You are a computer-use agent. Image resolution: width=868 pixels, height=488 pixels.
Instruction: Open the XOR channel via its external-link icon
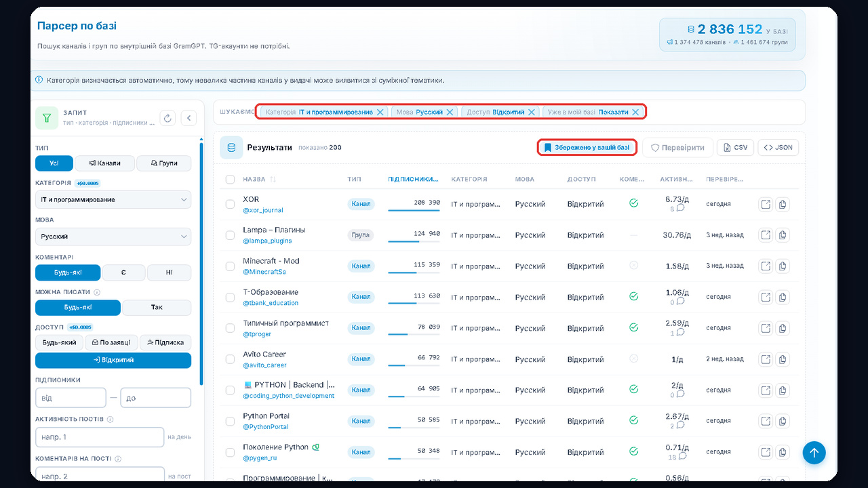pyautogui.click(x=766, y=204)
